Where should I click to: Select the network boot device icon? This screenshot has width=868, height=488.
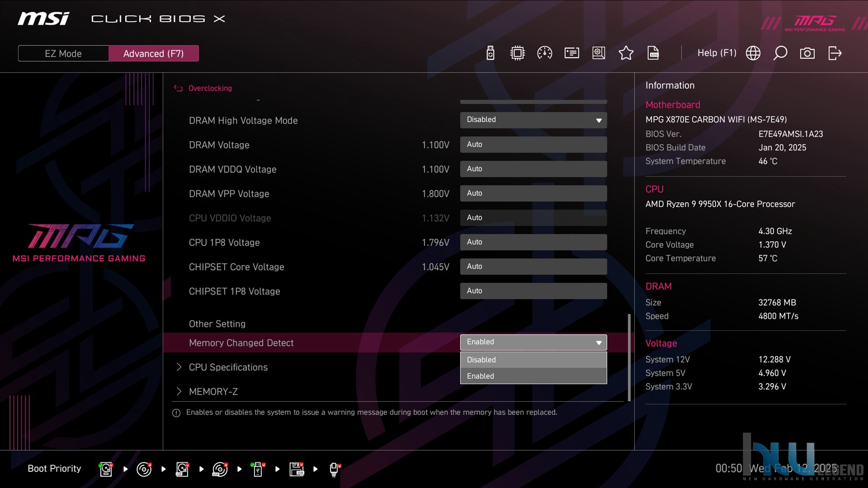pyautogui.click(x=334, y=469)
